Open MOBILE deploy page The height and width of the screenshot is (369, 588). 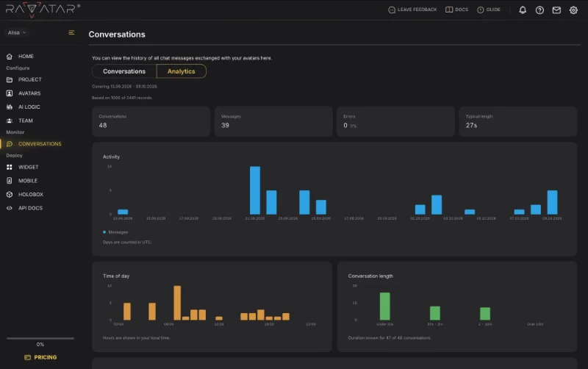[28, 180]
